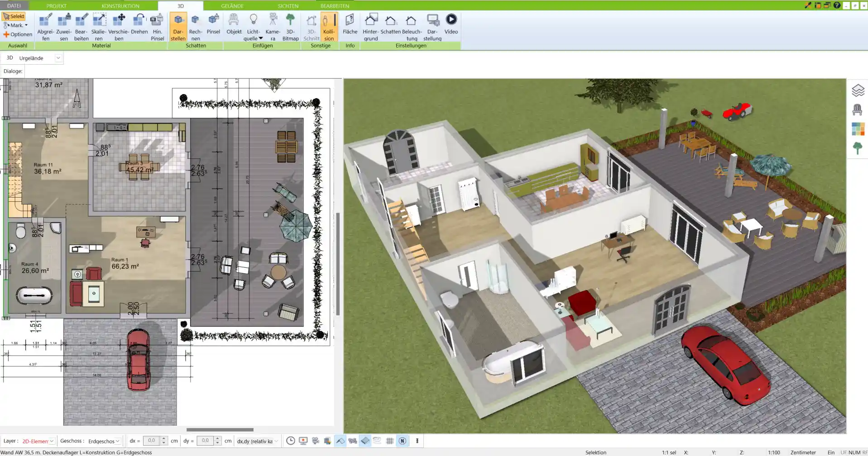The height and width of the screenshot is (456, 868).
Task: Open the materials palette icon
Action: pos(858,129)
